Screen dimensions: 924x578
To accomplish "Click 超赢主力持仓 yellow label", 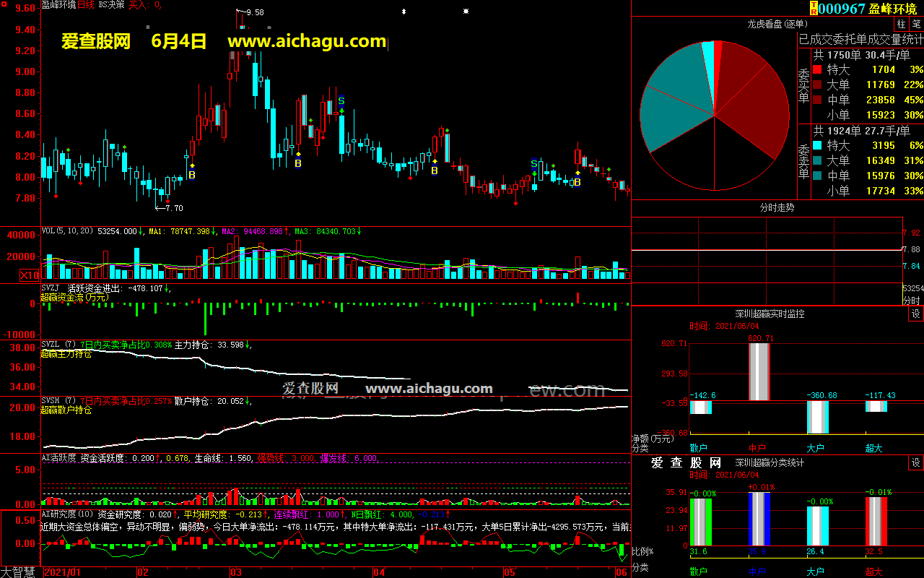I will click(66, 353).
